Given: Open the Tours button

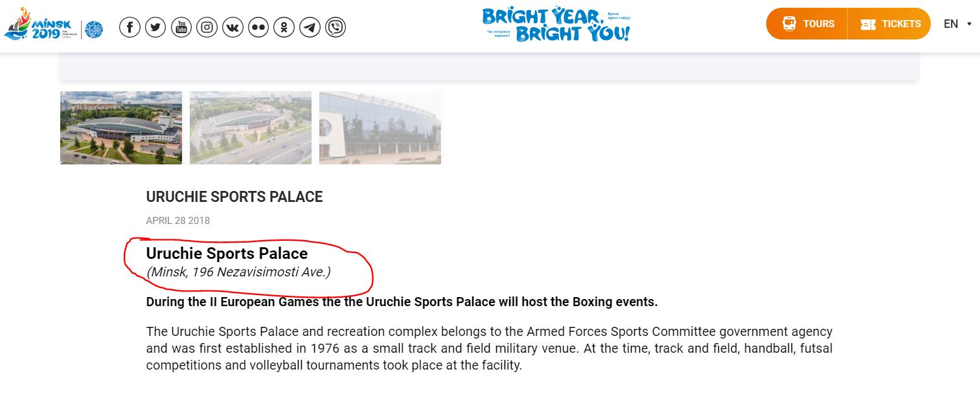Looking at the screenshot, I should point(807,24).
